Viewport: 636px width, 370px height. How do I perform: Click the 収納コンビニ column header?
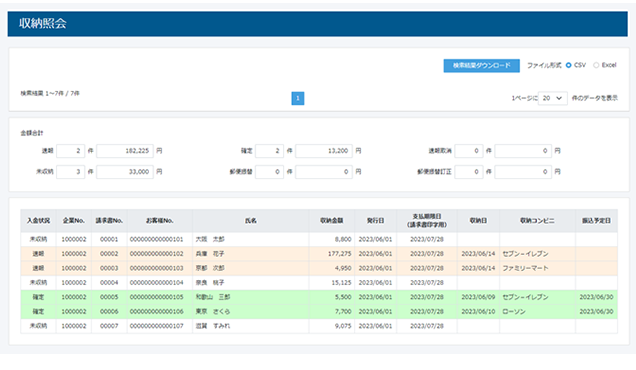(x=537, y=221)
